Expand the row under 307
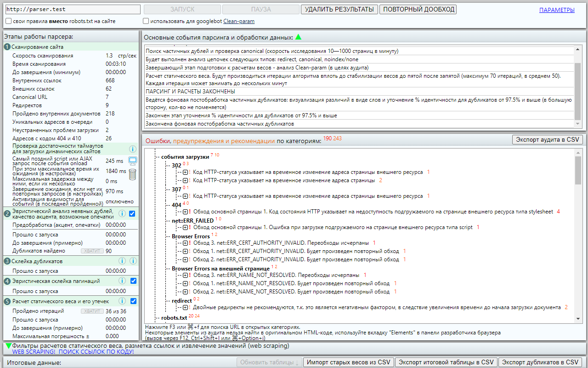This screenshot has width=588, height=368. pyautogui.click(x=185, y=196)
